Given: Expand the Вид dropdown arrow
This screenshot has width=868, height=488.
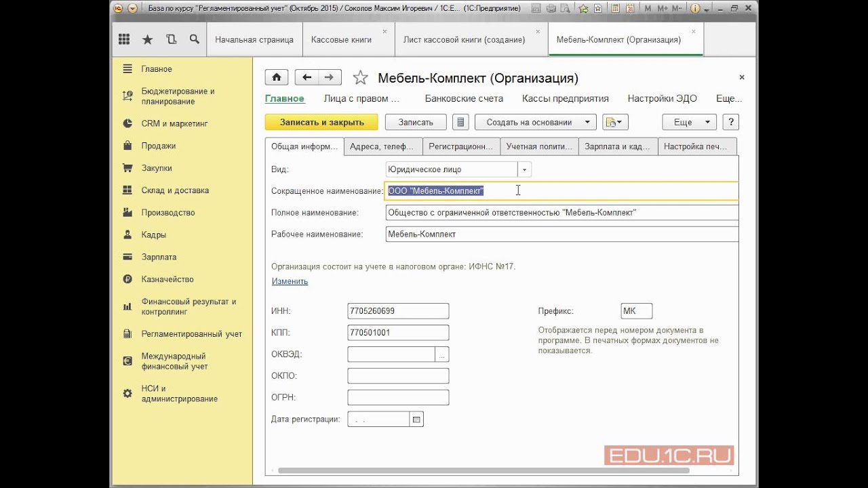Looking at the screenshot, I should pos(524,169).
